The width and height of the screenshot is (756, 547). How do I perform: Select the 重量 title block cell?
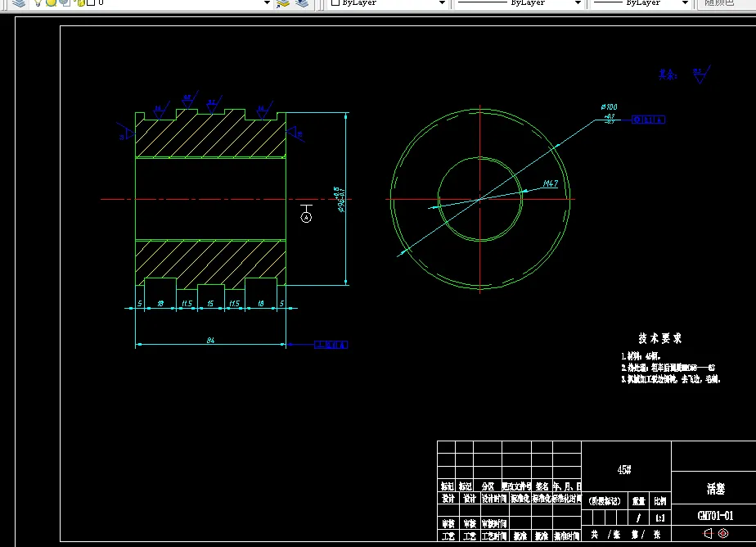pyautogui.click(x=639, y=501)
